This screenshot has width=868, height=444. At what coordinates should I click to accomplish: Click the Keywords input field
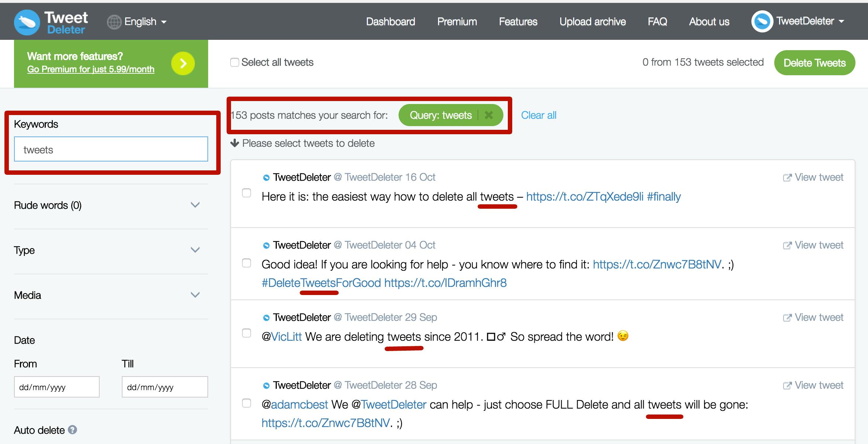[111, 149]
